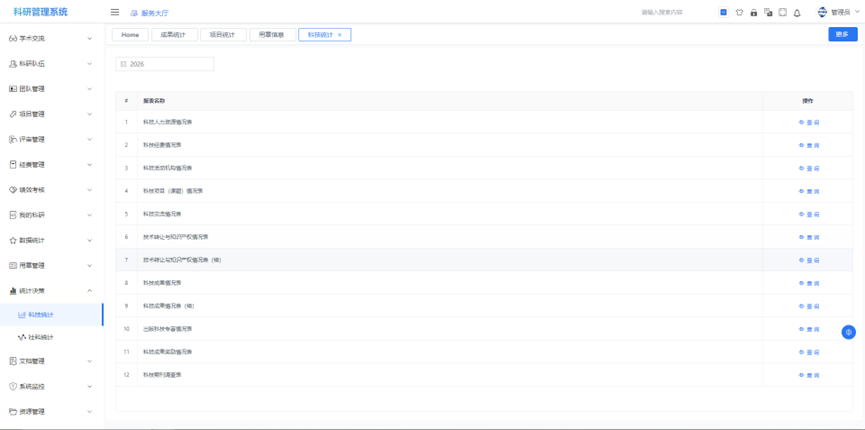Open the notification bell

[x=797, y=13]
